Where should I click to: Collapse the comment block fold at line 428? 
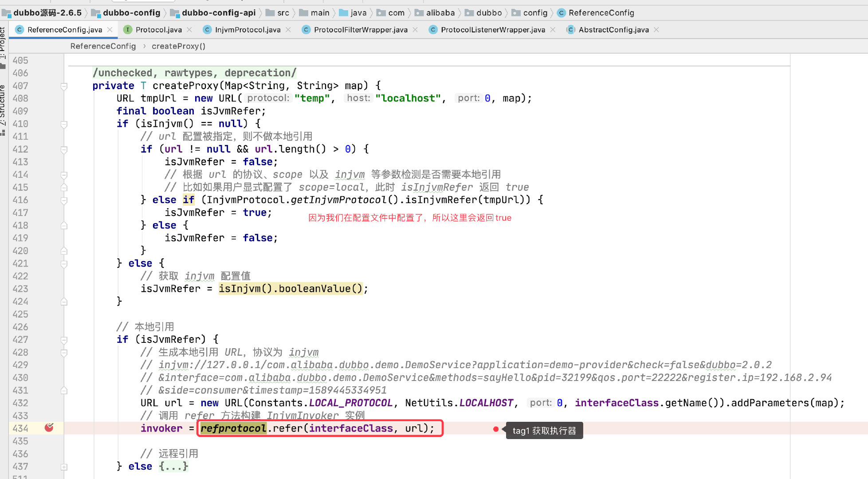point(64,353)
